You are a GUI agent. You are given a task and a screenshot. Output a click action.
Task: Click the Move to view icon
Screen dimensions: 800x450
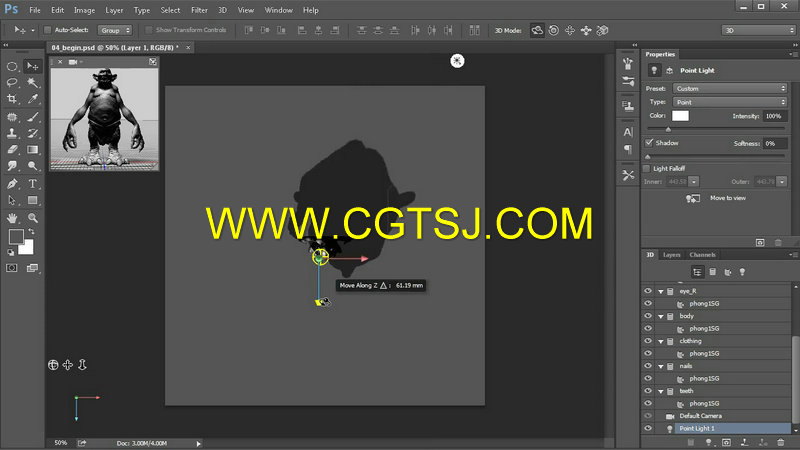click(x=693, y=198)
